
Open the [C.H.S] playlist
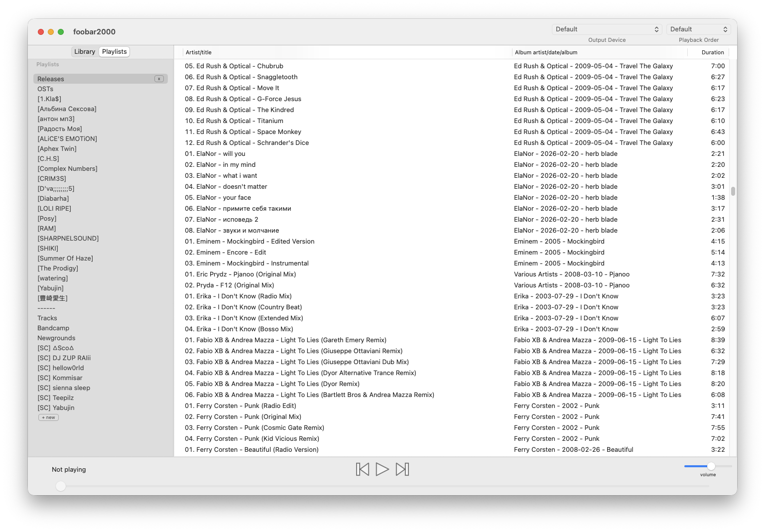[x=100, y=158]
